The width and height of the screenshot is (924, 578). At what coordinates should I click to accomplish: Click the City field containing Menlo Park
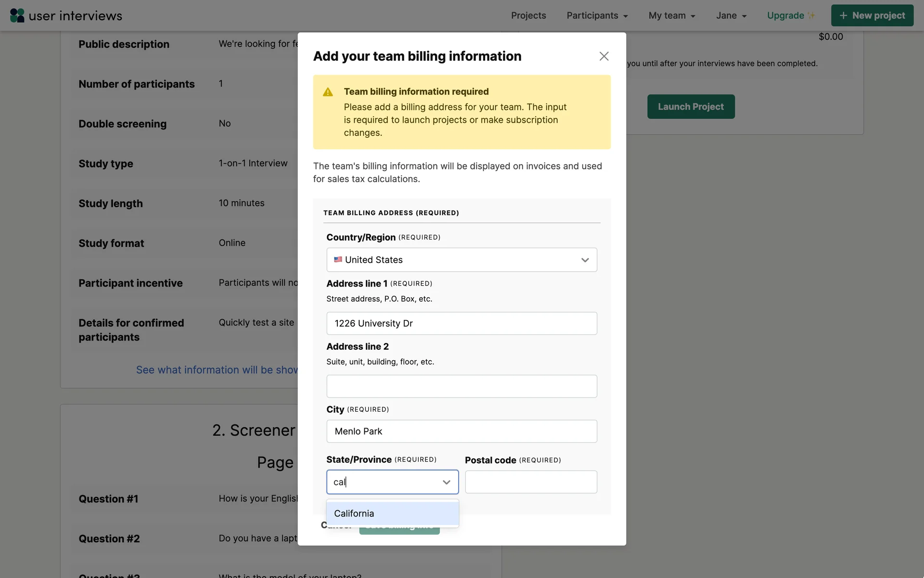(462, 432)
